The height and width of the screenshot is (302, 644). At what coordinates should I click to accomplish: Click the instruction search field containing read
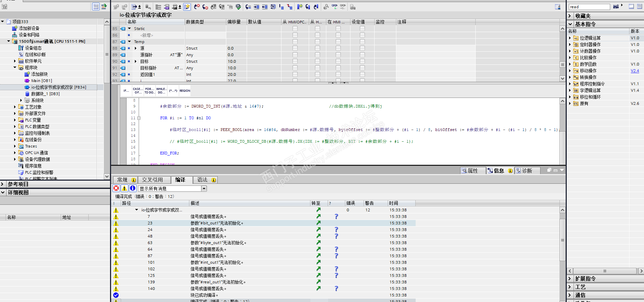(589, 7)
